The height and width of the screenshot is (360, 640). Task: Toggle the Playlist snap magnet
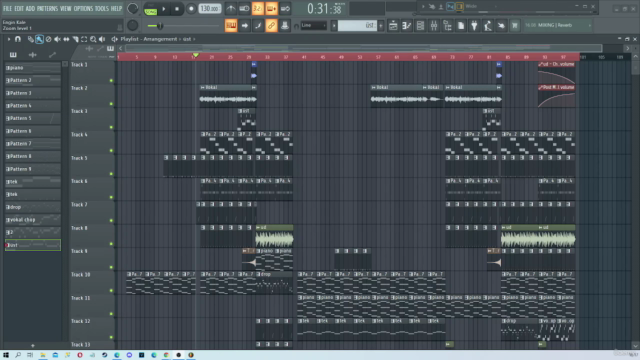click(18, 39)
